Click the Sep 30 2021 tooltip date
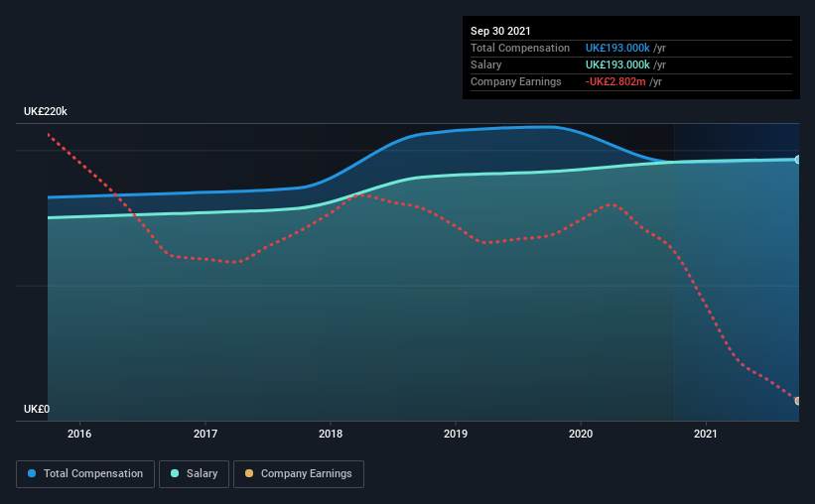This screenshot has width=815, height=504. click(500, 31)
